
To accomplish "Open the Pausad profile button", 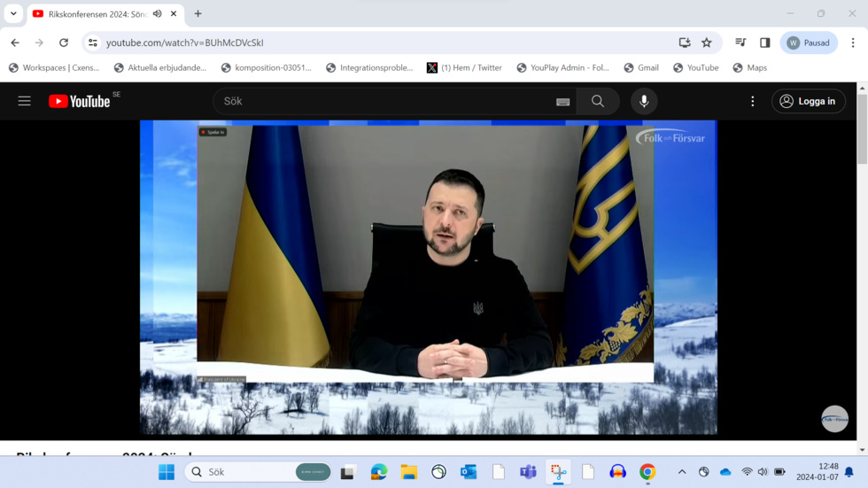I will [809, 43].
